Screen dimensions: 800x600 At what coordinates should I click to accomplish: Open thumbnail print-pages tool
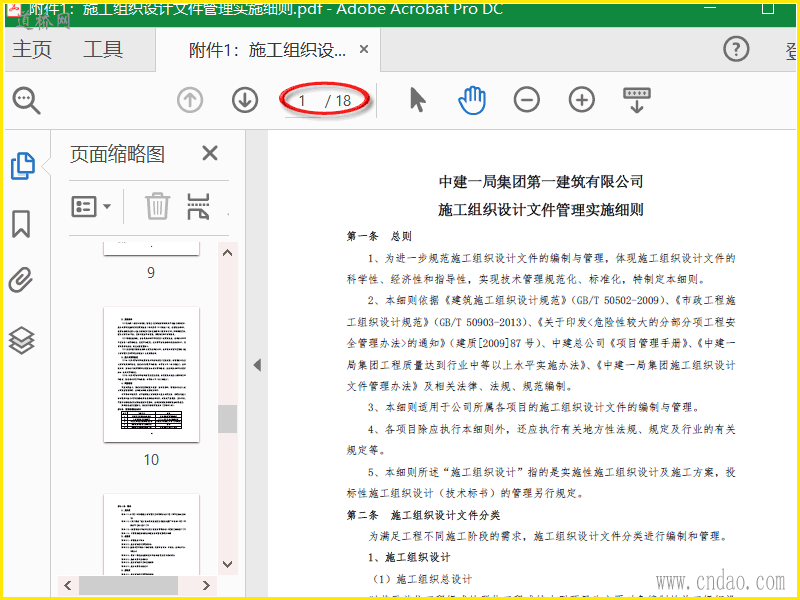[x=198, y=206]
